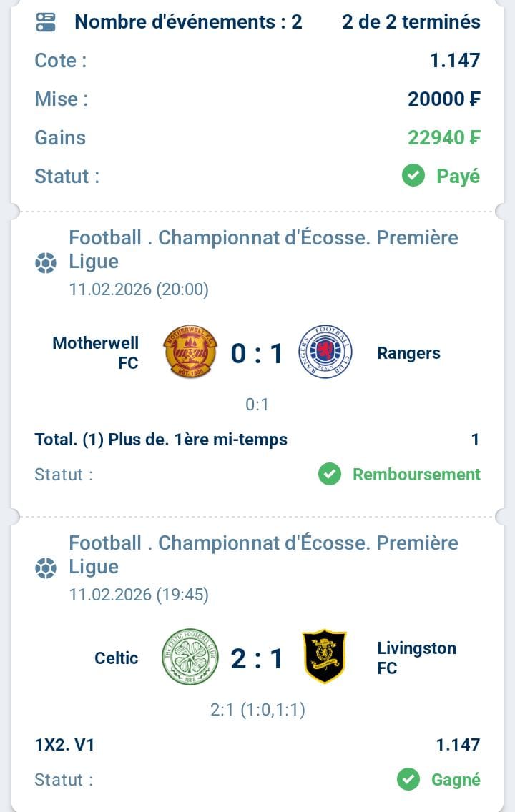Screen dimensions: 515x812
Task: Click the football icon beside Motherwell match league
Action: 46,264
